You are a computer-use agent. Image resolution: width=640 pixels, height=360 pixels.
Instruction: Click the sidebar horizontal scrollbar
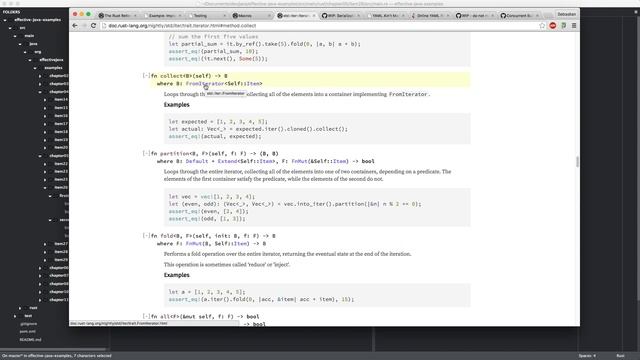pos(53,349)
